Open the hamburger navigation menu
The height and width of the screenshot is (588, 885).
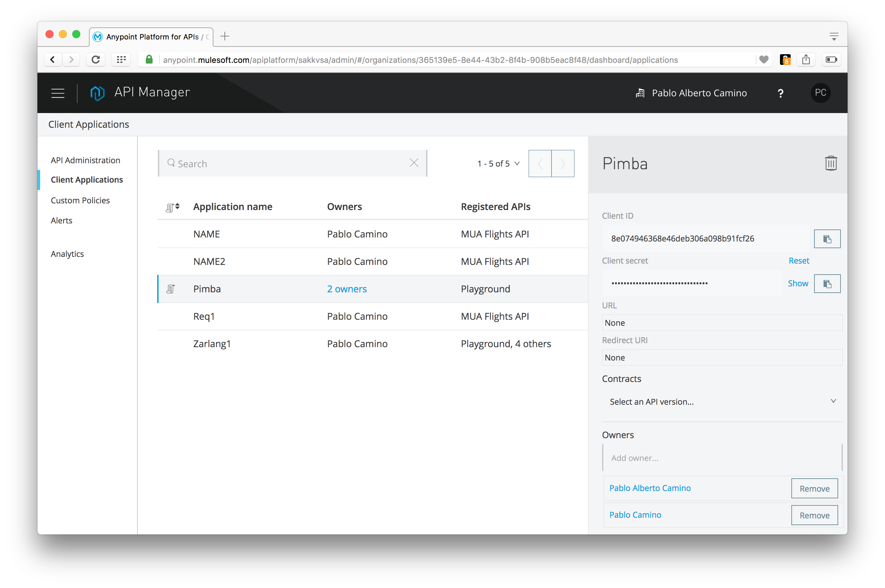point(58,93)
